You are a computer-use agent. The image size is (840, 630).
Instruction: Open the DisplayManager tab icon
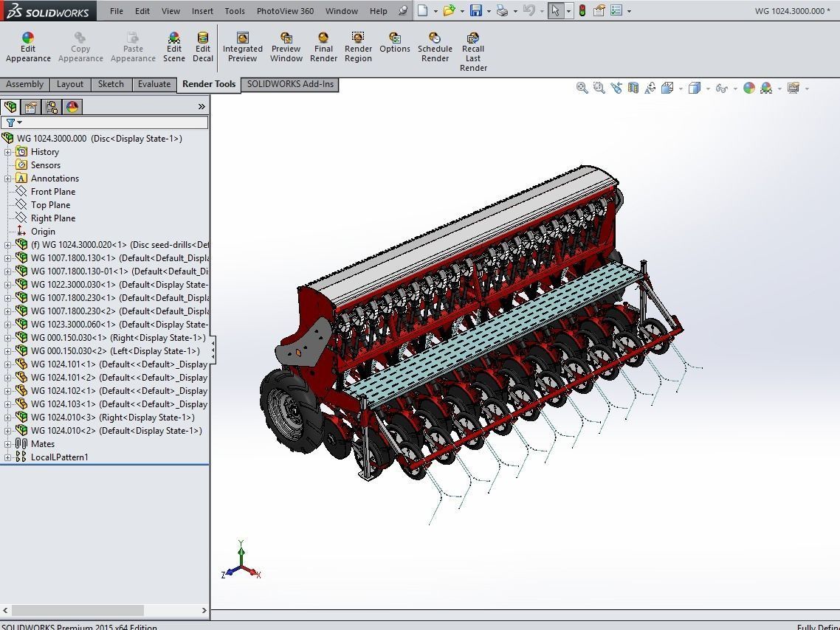pos(72,107)
